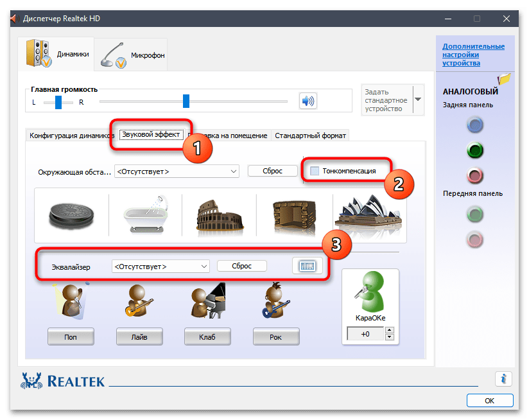Click the Live guitarist icon
The width and height of the screenshot is (529, 420).
pyautogui.click(x=139, y=301)
